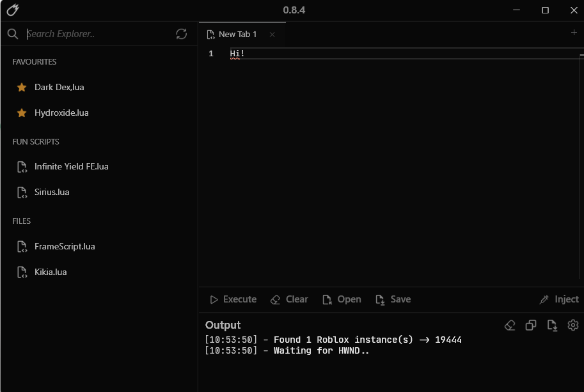584x392 pixels.
Task: Close the New Tab 1 tab
Action: (272, 35)
